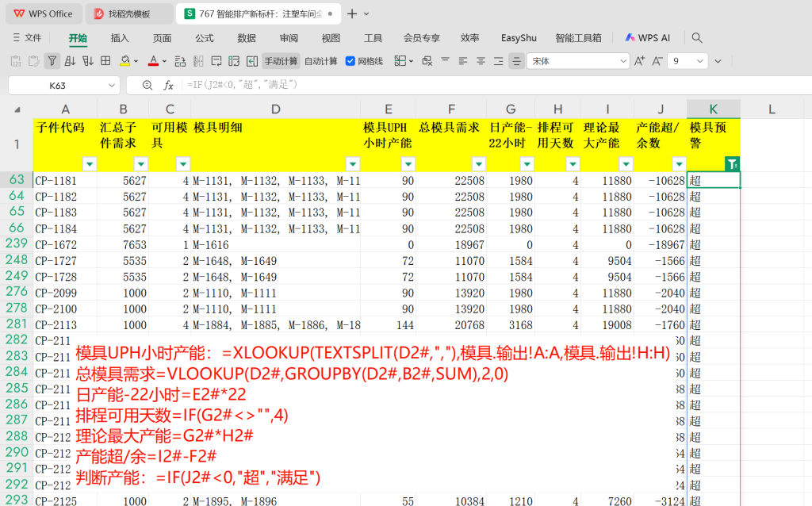This screenshot has width=812, height=506.
Task: Click the paste-as-values clipboard icon
Action: click(16, 61)
